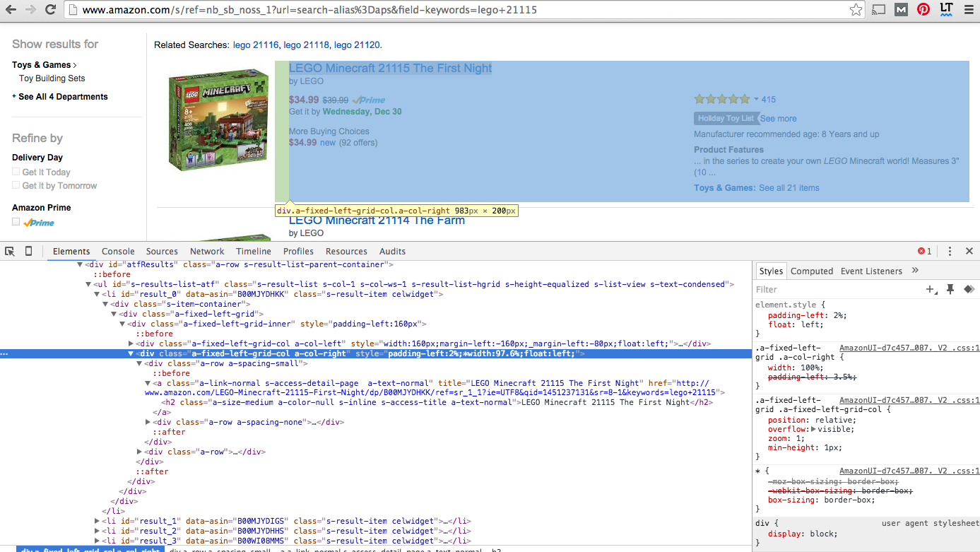This screenshot has height=552, width=980.
Task: Expand the overflow visible triangle
Action: (x=813, y=429)
